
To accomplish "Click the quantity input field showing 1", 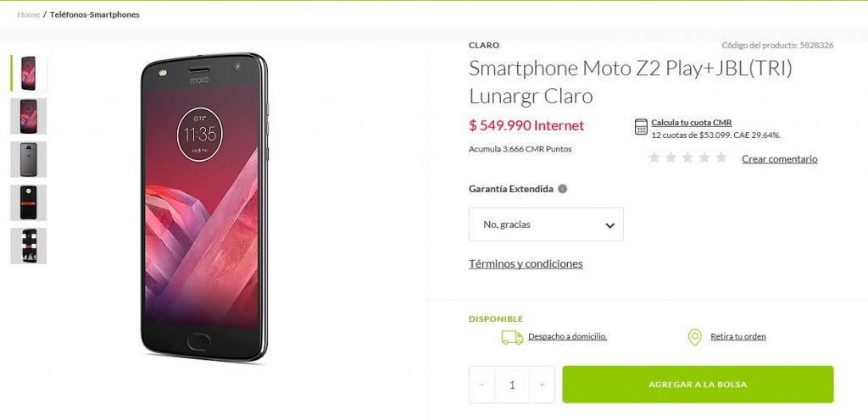I will pos(512,384).
